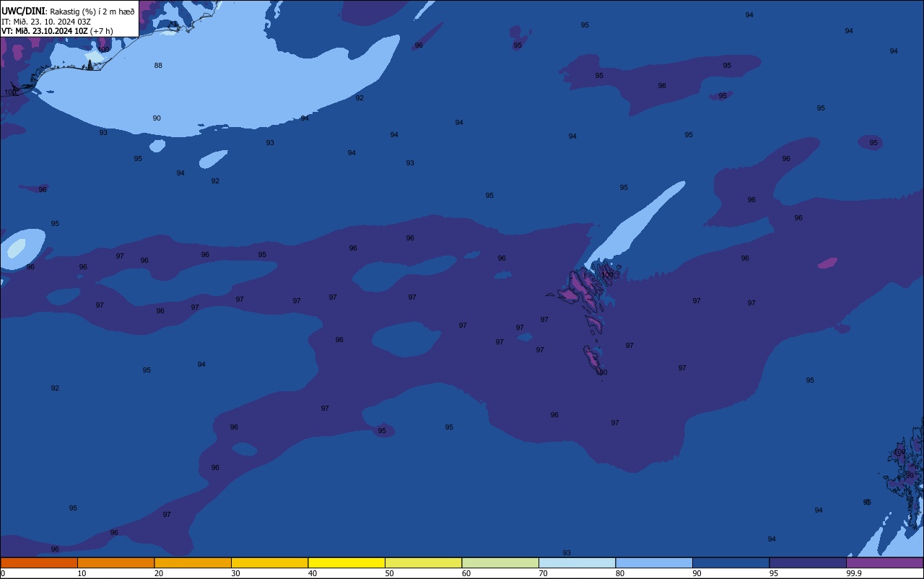Click the init time 'IT: Mið. 23. 10. 2024 03Z'
The image size is (924, 579).
click(x=46, y=21)
